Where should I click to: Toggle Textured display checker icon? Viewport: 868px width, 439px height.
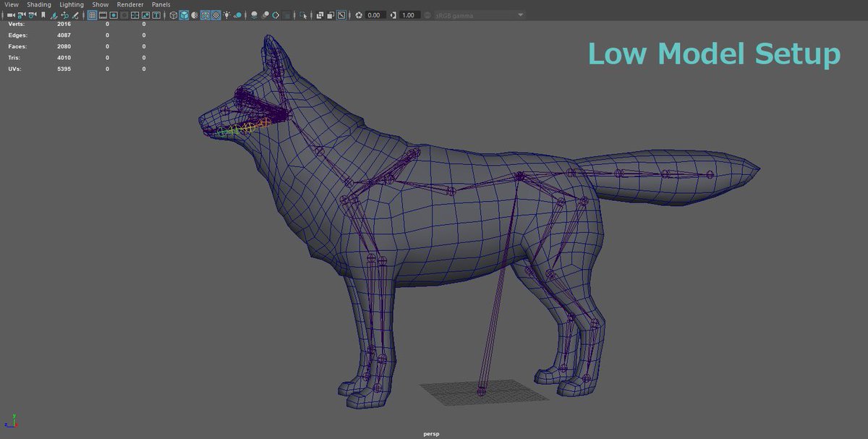[x=216, y=15]
